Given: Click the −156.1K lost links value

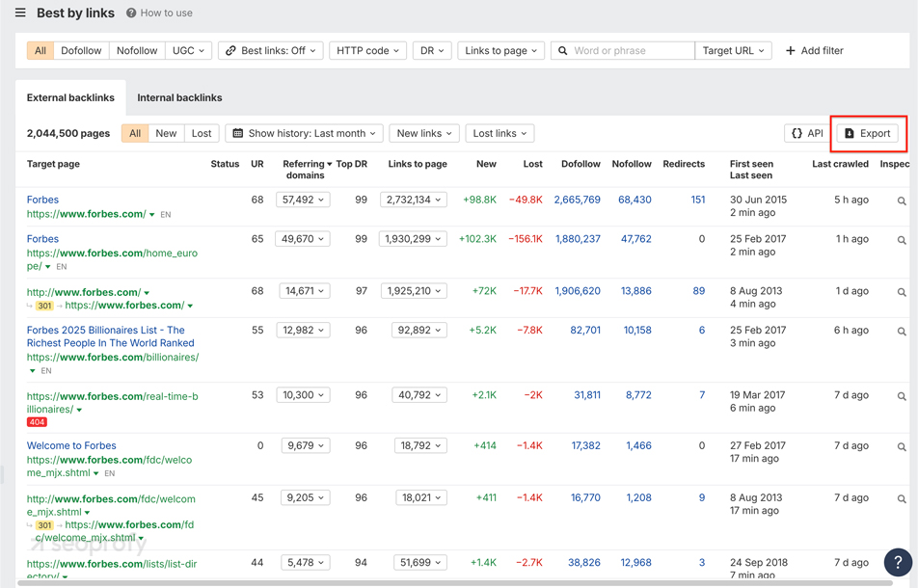Looking at the screenshot, I should [x=526, y=239].
